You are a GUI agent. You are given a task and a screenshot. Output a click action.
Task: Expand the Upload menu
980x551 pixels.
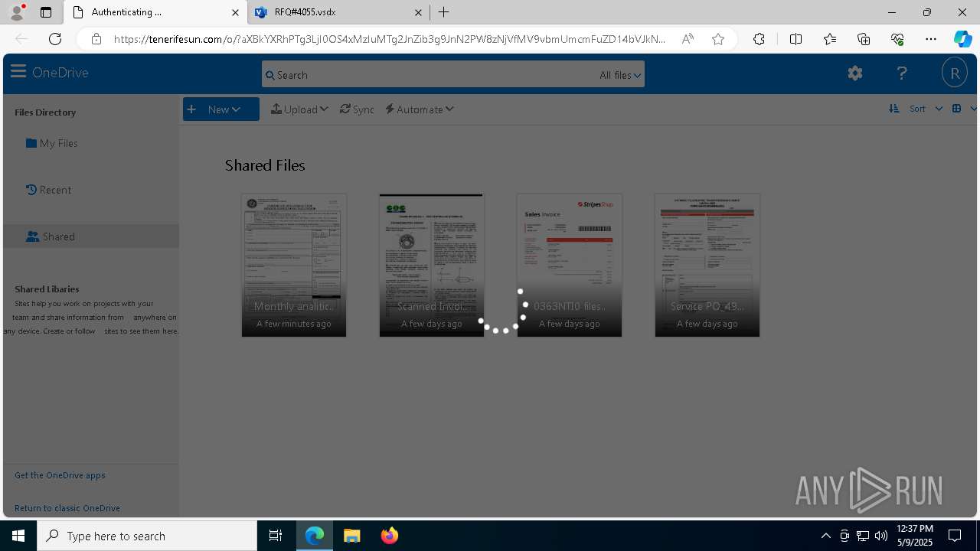click(299, 109)
